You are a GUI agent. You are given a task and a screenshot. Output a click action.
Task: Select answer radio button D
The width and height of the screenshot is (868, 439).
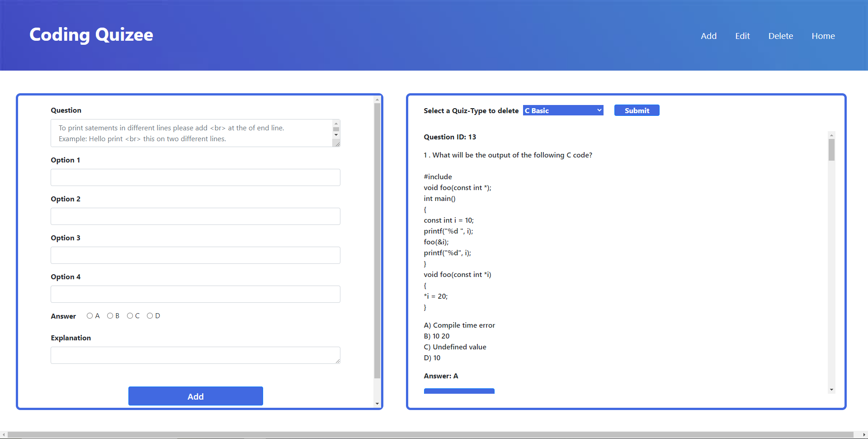pos(150,316)
